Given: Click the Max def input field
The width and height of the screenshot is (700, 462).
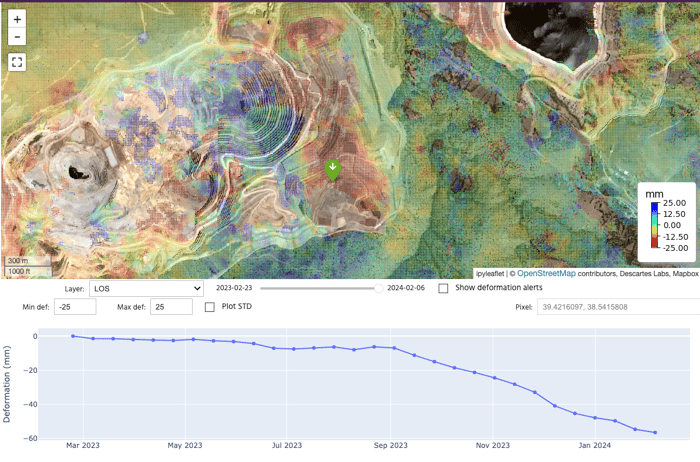Looking at the screenshot, I should click(x=171, y=307).
